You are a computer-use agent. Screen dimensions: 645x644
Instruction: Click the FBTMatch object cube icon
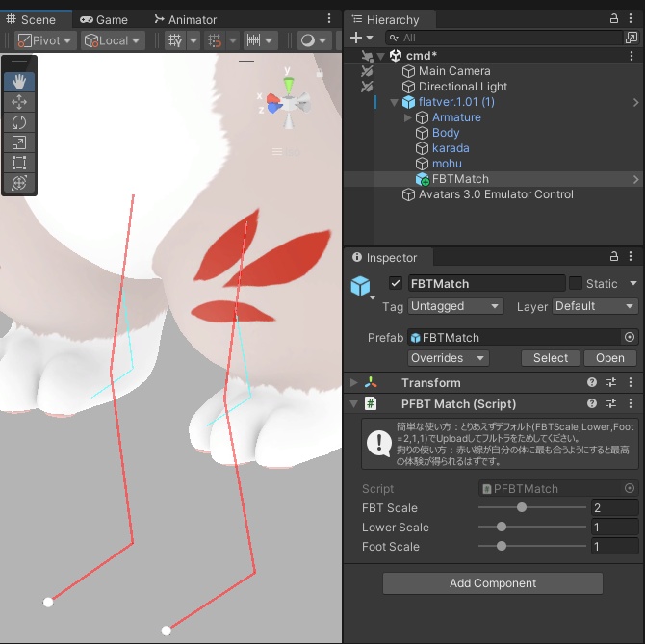coord(360,285)
